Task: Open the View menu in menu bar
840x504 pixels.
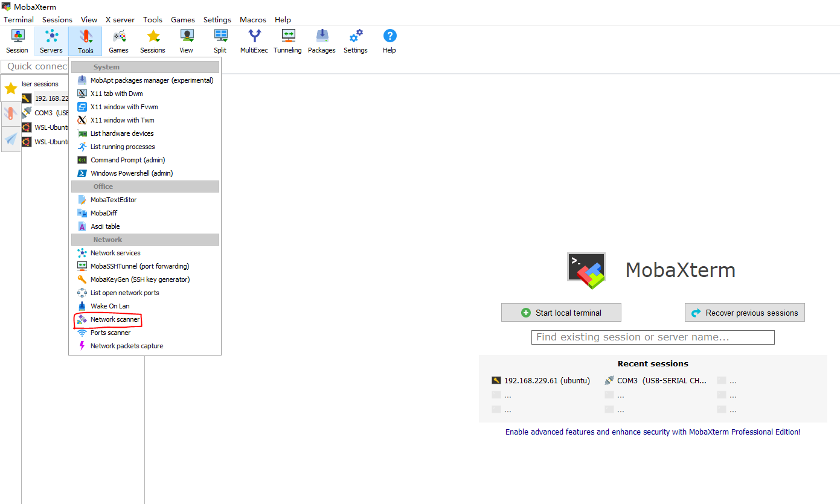Action: coord(89,19)
